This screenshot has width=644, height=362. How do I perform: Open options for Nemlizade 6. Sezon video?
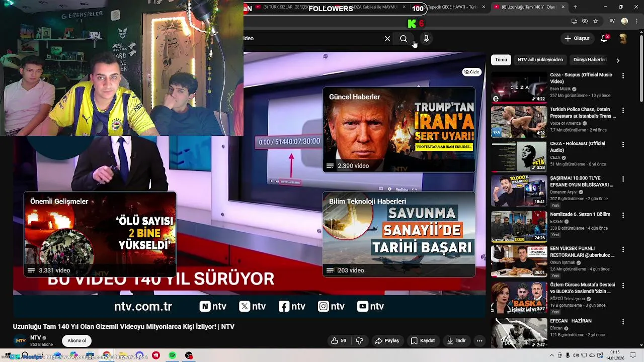pyautogui.click(x=623, y=215)
